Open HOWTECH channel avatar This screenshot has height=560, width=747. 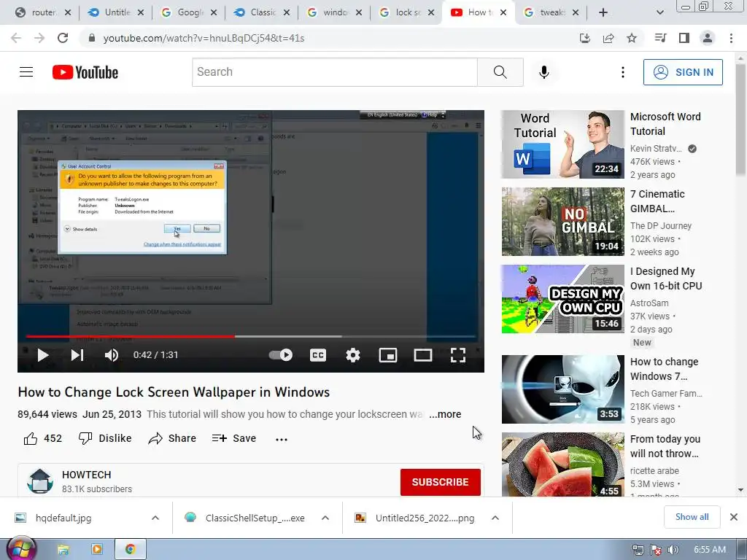[x=40, y=481]
